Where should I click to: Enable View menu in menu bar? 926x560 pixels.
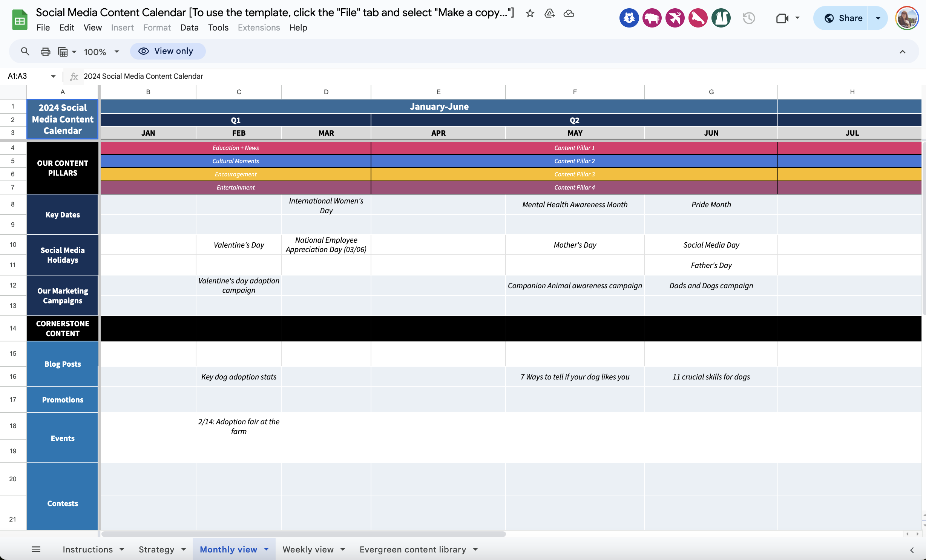pos(92,27)
